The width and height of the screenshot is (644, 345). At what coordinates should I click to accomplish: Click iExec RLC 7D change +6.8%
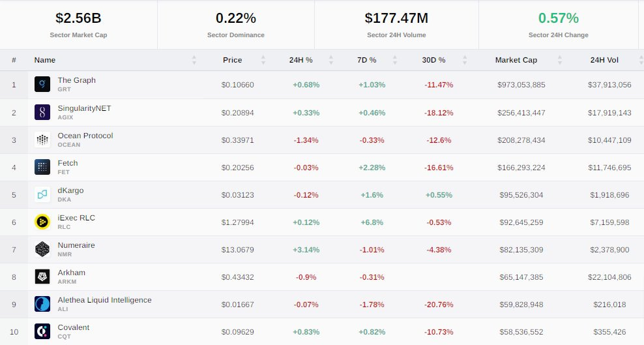click(372, 222)
